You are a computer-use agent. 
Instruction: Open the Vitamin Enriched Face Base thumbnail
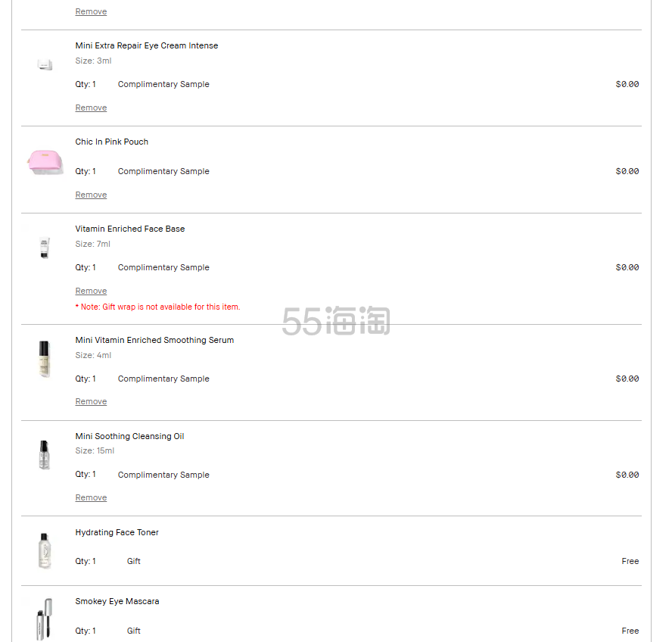click(45, 248)
